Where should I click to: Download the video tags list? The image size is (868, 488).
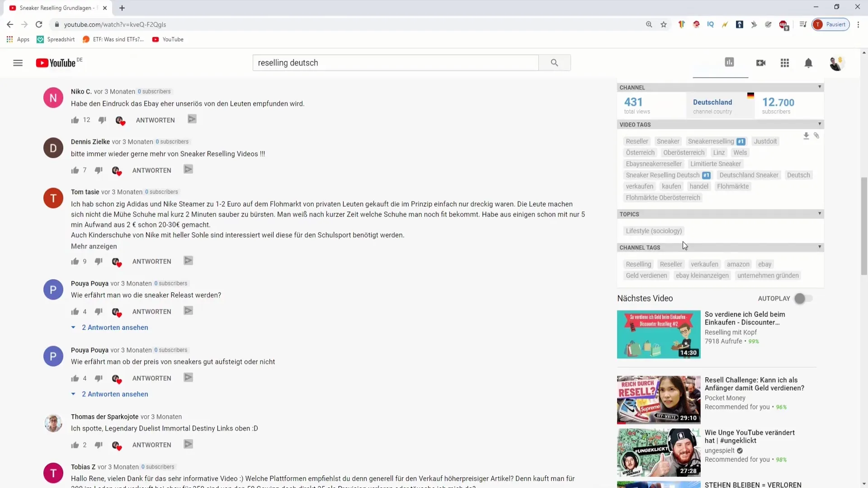[x=806, y=136]
